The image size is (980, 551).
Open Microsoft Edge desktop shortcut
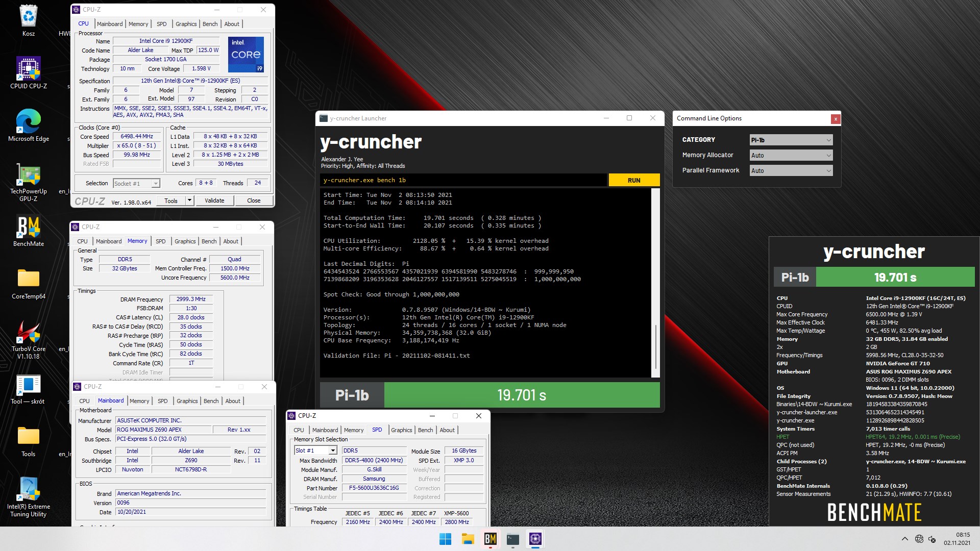(x=29, y=125)
